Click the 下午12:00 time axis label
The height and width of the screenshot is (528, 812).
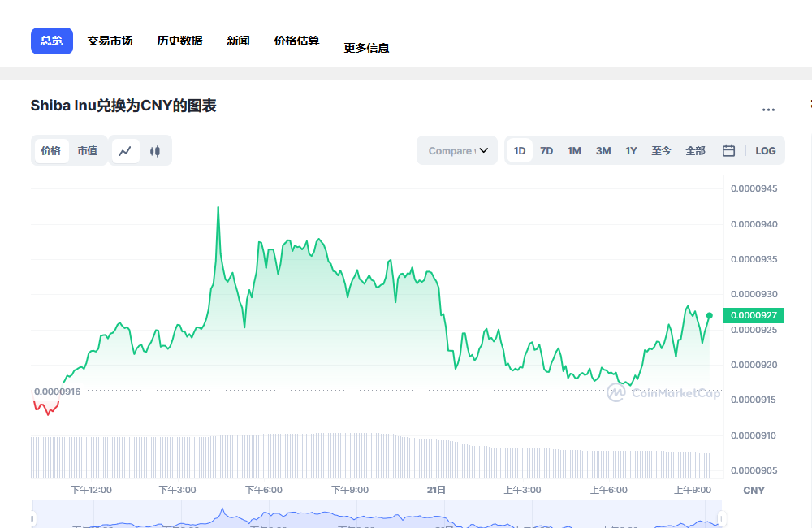[91, 490]
